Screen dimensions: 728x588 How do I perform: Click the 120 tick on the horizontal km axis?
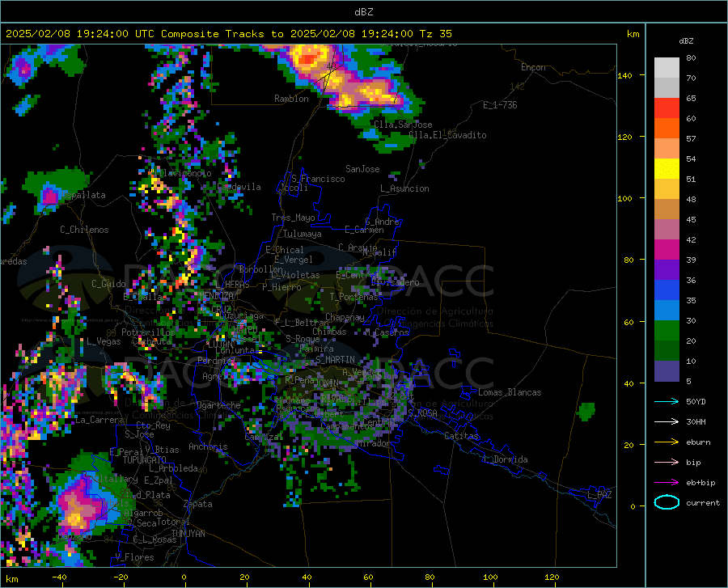(552, 577)
